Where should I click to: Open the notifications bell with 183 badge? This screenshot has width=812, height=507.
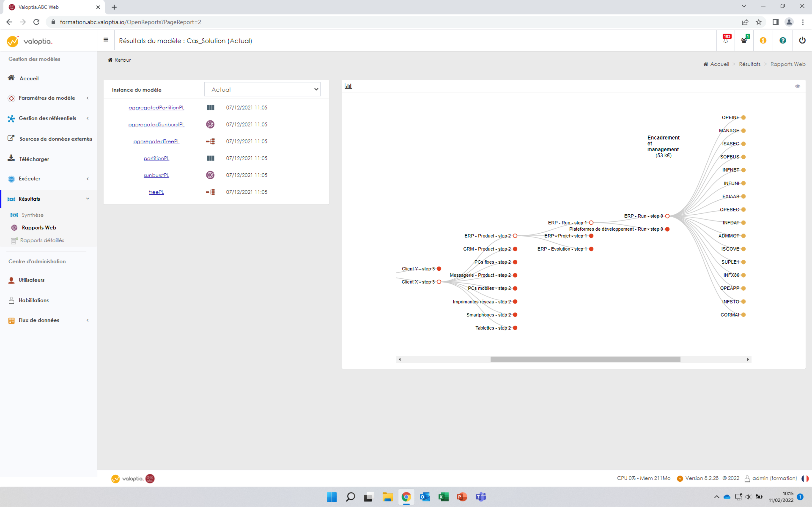(726, 40)
